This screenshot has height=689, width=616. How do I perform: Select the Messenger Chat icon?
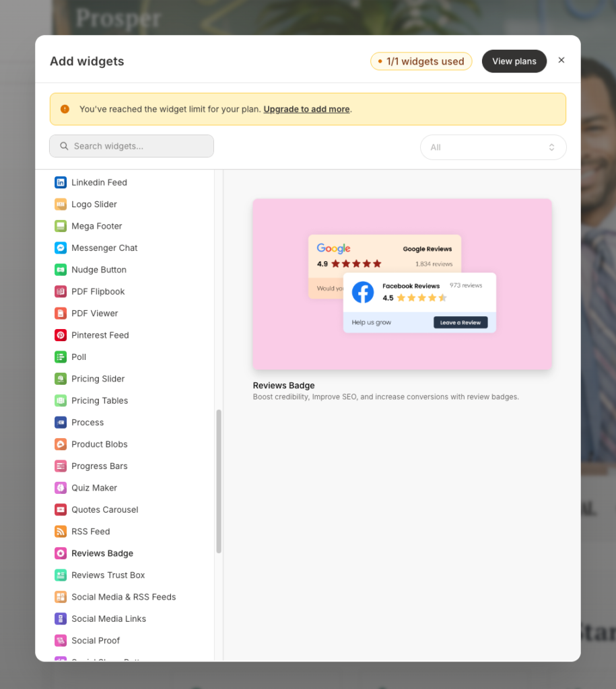(60, 248)
